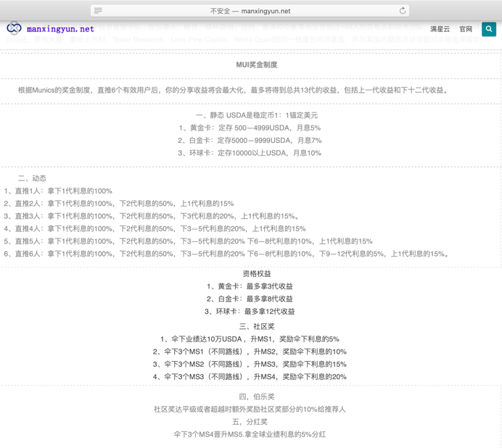Click the MUI奖金制度 heading
This screenshot has width=502, height=448.
257,65
